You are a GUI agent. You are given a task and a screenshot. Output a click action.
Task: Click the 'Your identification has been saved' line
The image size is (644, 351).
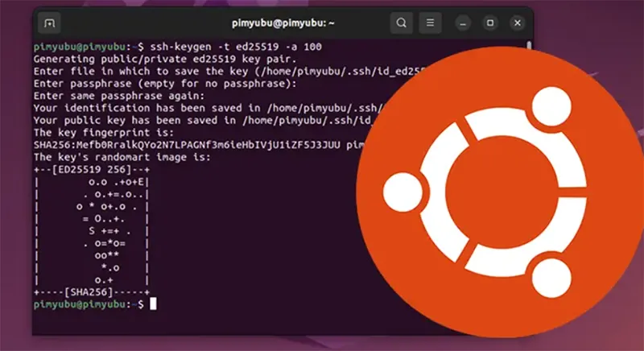coord(208,108)
